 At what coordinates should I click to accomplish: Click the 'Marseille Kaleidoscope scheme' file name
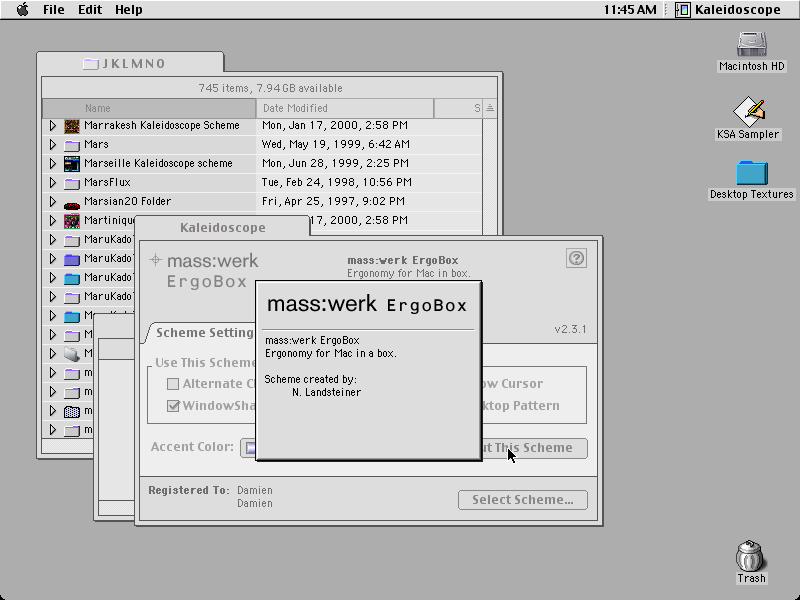pos(158,163)
